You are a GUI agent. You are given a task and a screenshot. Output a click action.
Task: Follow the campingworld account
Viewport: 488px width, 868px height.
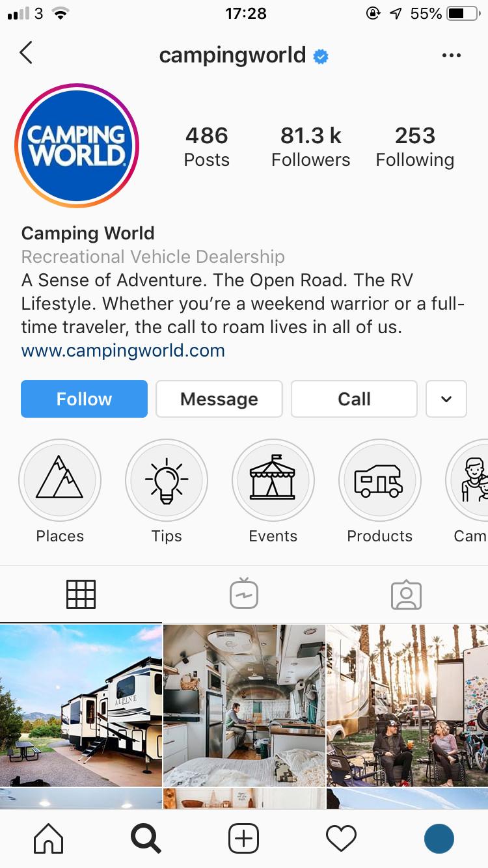[x=84, y=399]
